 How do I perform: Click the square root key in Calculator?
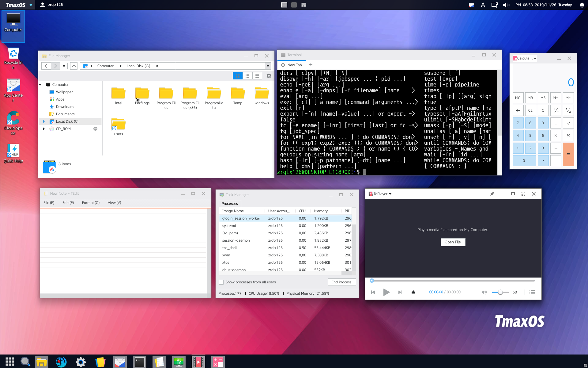pos(568,123)
